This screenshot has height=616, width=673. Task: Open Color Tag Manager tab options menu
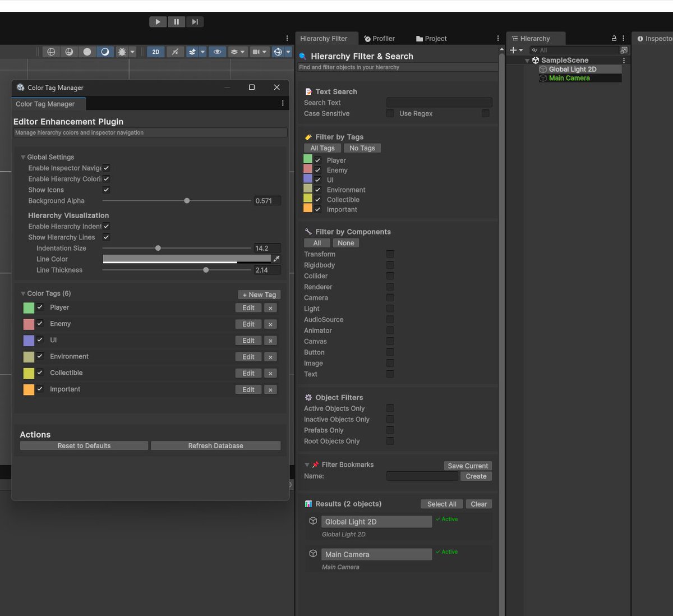[283, 103]
